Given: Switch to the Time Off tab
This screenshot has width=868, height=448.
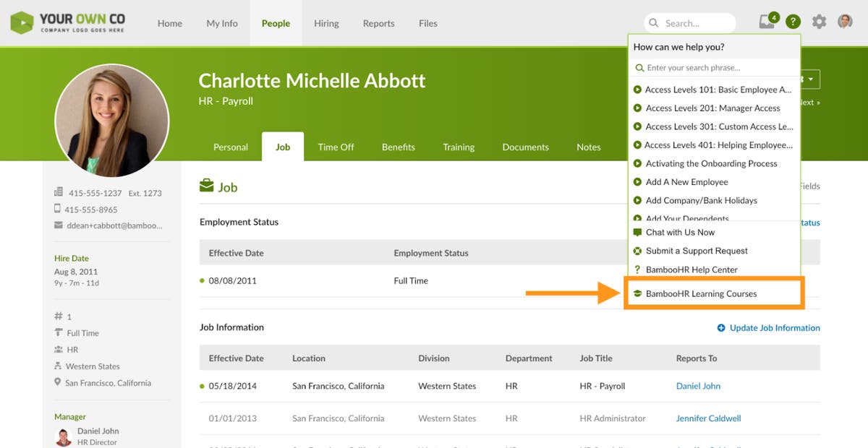Looking at the screenshot, I should [336, 147].
